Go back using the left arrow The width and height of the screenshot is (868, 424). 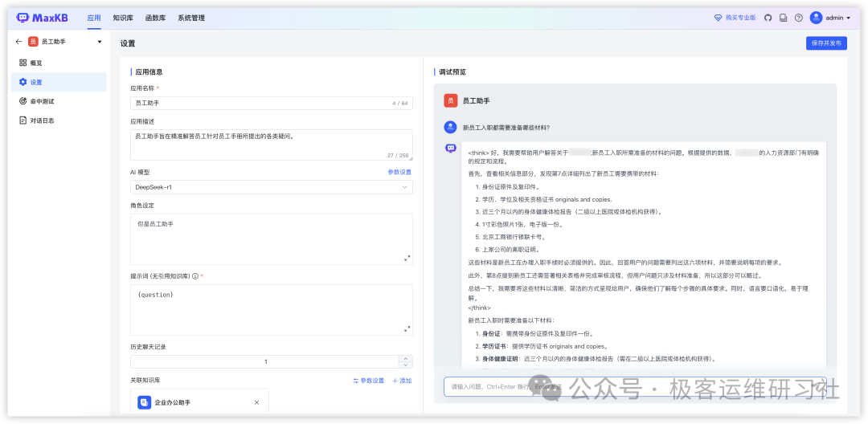[18, 42]
